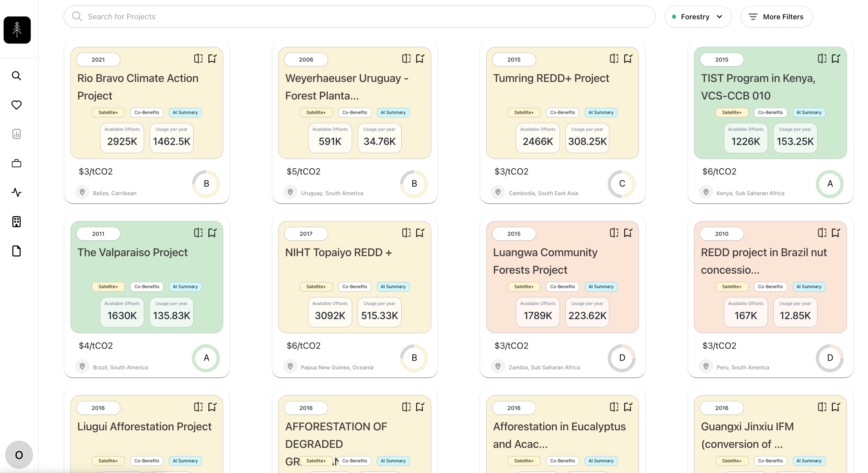Click compare icon on Brazil nut REDD card

coord(822,233)
